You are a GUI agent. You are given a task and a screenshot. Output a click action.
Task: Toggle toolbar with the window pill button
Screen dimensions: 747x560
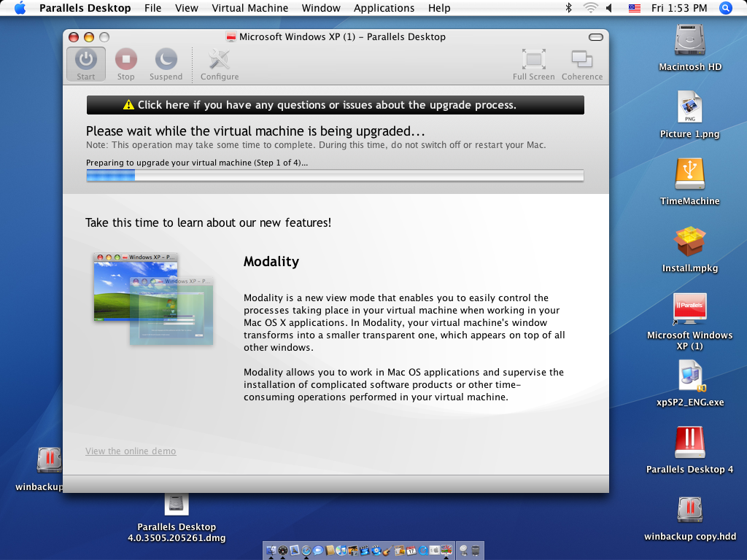click(x=595, y=37)
